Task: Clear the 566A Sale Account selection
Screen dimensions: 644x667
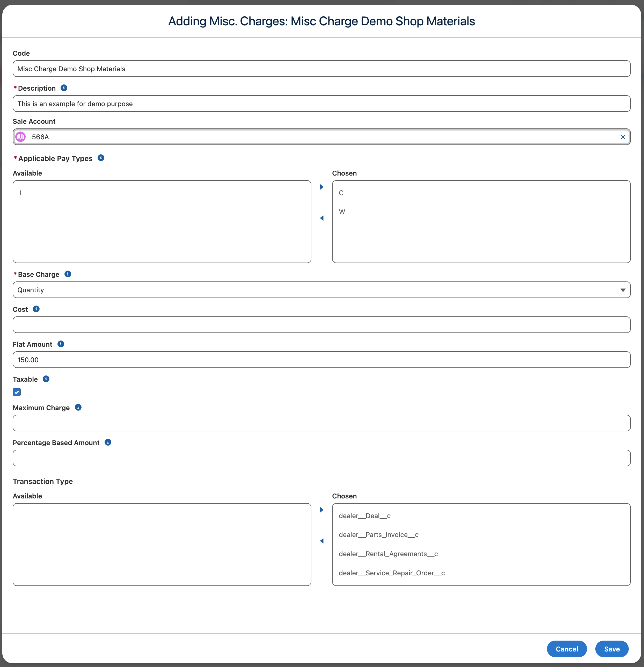Action: pyautogui.click(x=623, y=137)
